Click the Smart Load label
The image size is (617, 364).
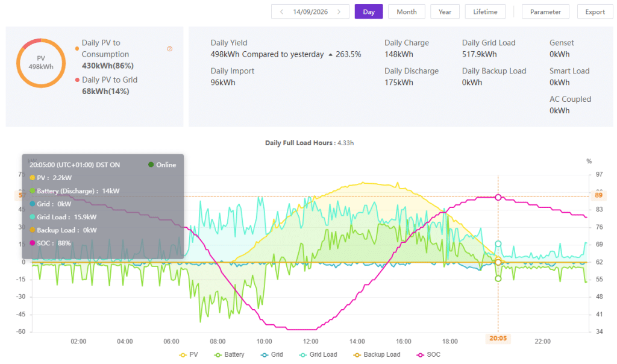point(569,71)
